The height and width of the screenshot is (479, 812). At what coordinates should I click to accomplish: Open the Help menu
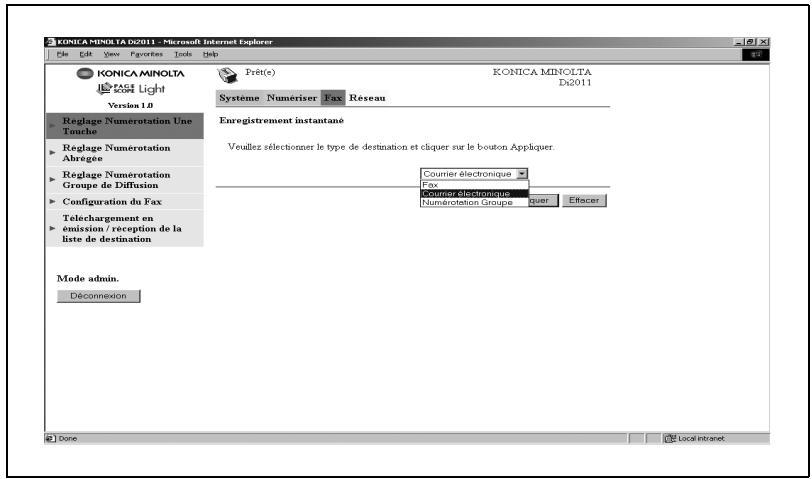click(210, 54)
